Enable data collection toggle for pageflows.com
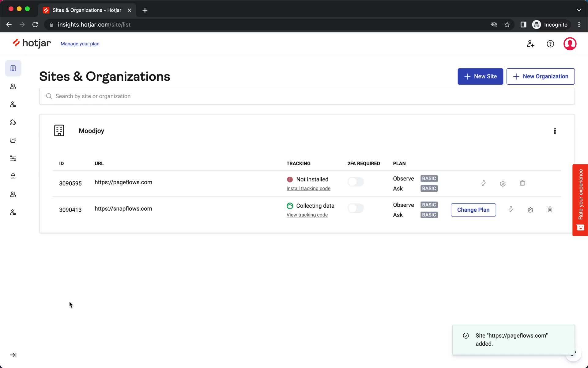This screenshot has height=368, width=588. point(356,182)
